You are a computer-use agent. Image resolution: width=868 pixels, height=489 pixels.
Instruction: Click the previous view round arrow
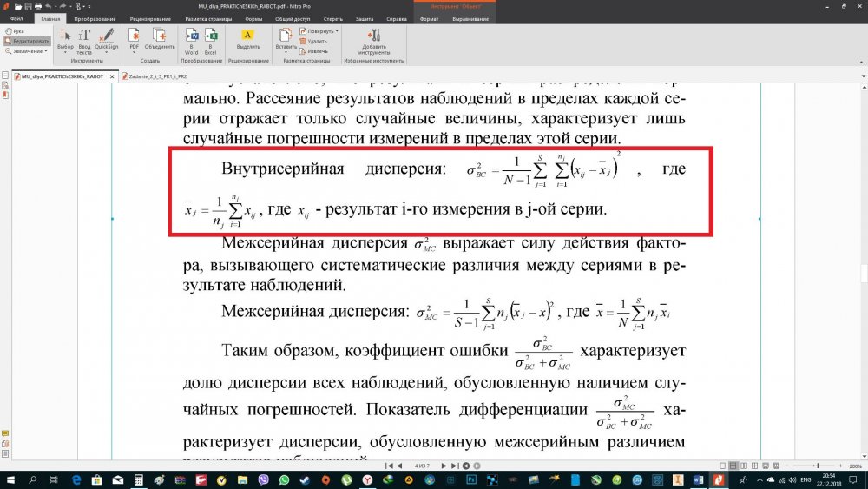coord(466,466)
